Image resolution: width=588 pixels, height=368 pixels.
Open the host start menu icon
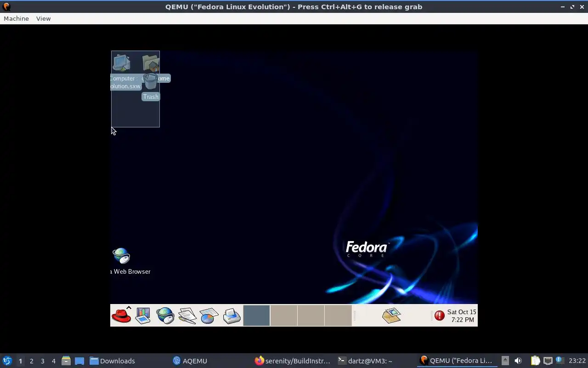pyautogui.click(x=7, y=361)
